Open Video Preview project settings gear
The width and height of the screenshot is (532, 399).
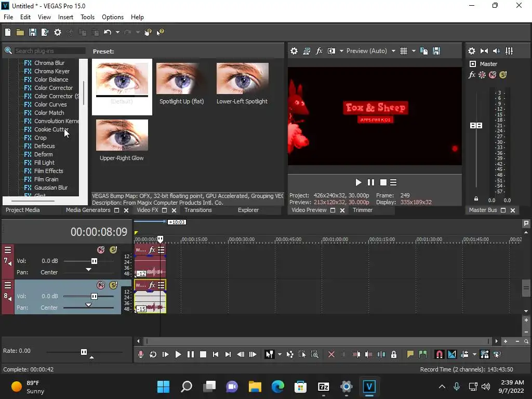click(294, 51)
